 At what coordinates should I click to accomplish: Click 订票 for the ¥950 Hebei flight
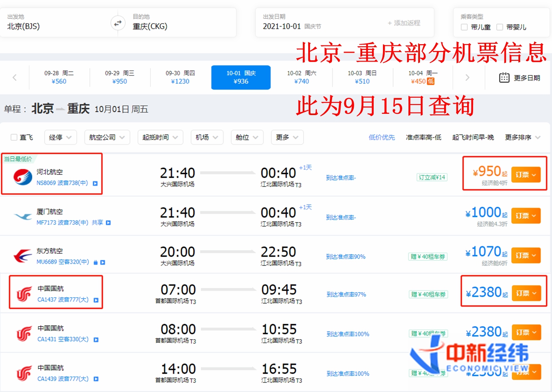click(x=526, y=175)
